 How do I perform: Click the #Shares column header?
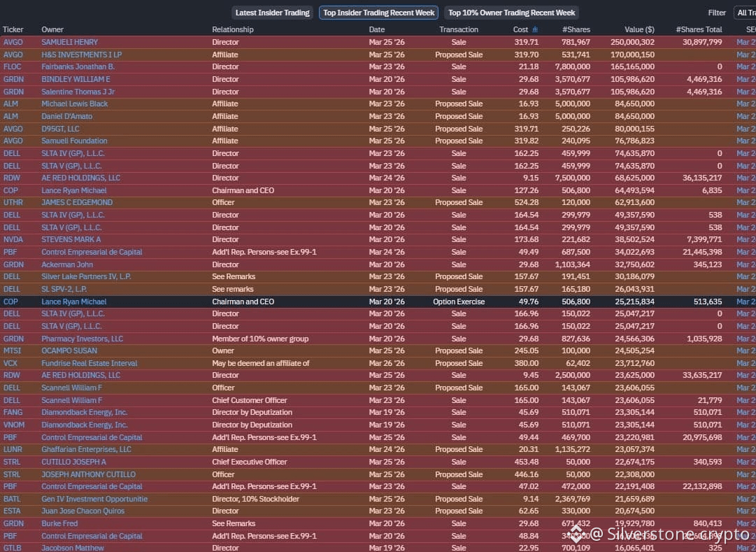pos(576,29)
